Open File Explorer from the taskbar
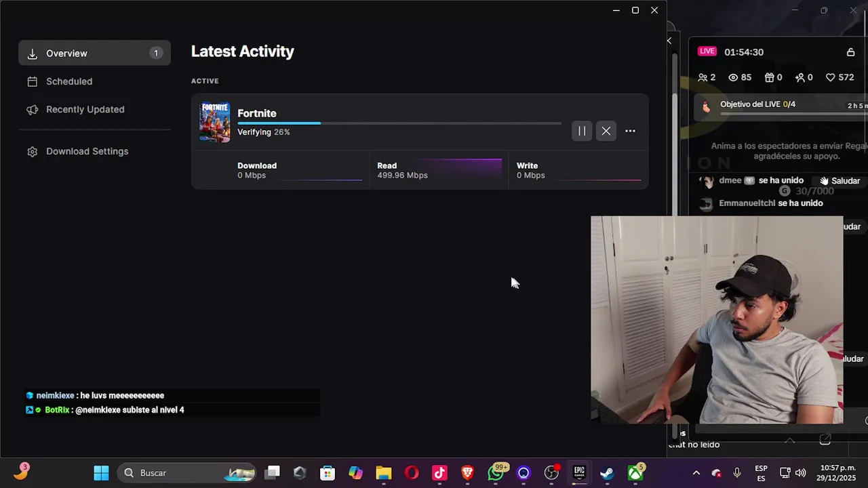The image size is (868, 488). 384,473
